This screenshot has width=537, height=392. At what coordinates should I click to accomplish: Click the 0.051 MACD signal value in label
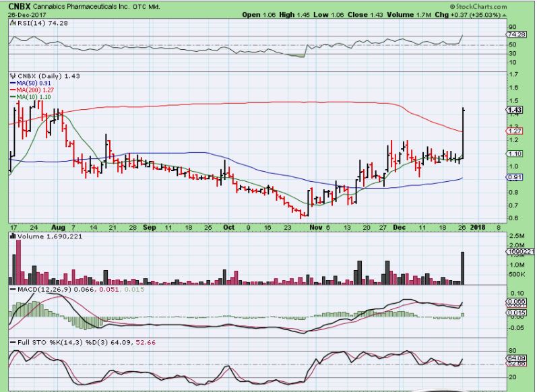click(x=109, y=290)
